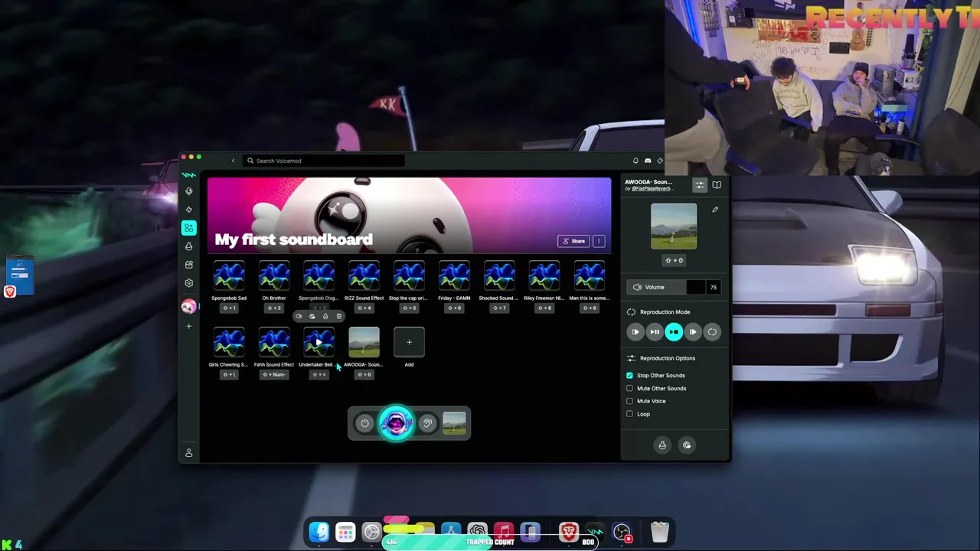
Task: Open the lightning bolt section in sidebar
Action: tap(189, 210)
